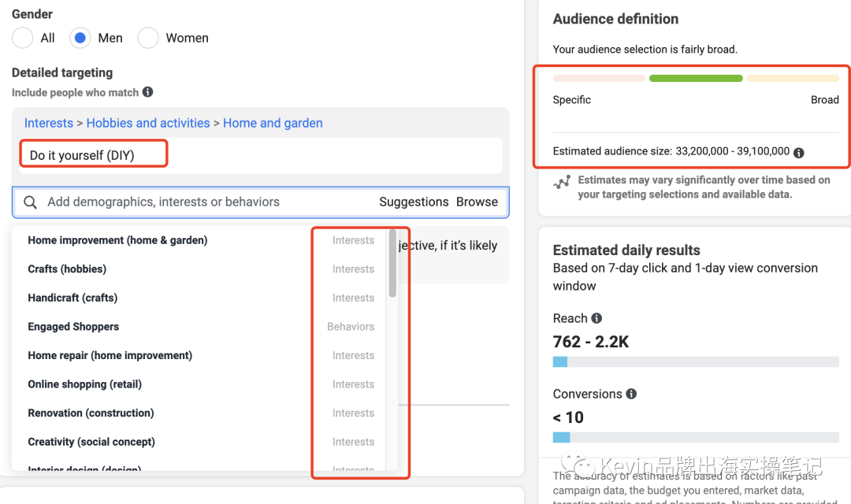Select Engaged Shoppers behavior suggestion
Viewport: 851px width, 504px height.
coord(73,327)
